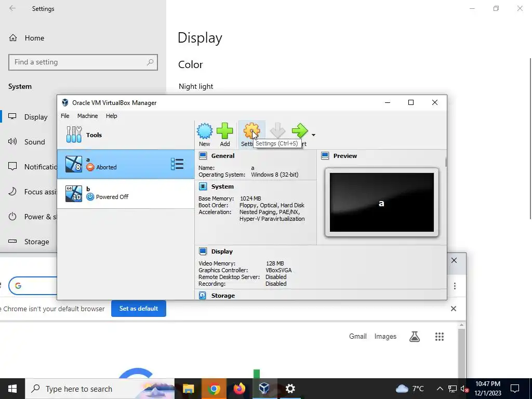Click the network tray icon

452,389
